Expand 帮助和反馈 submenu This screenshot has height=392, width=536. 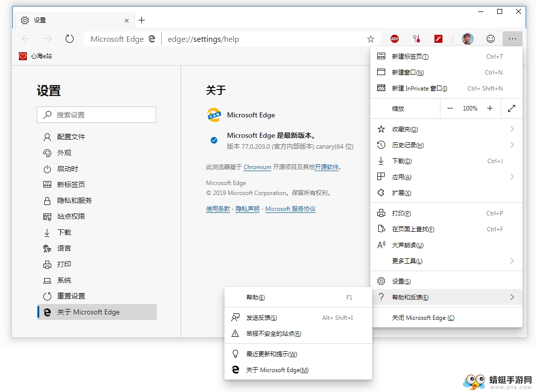pos(446,297)
